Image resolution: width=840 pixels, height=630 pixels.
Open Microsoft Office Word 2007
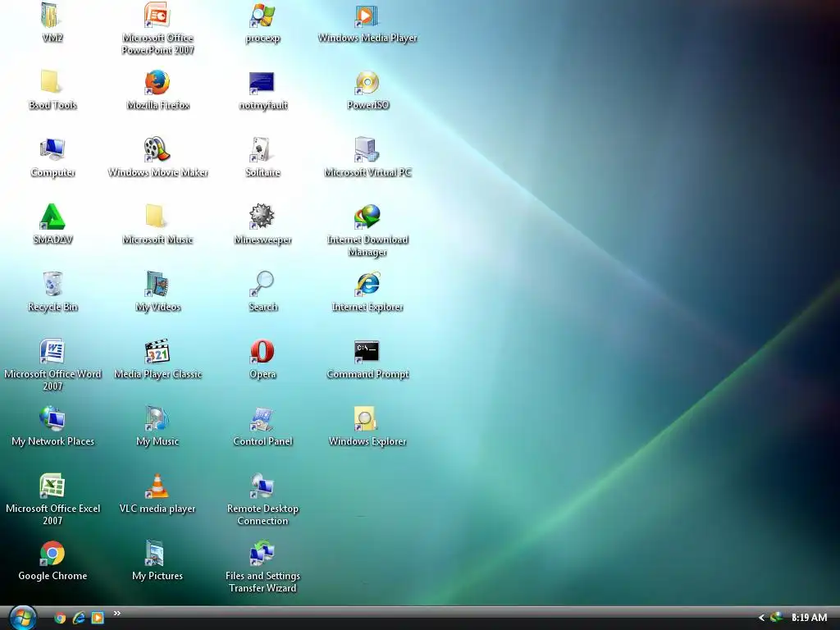52,351
